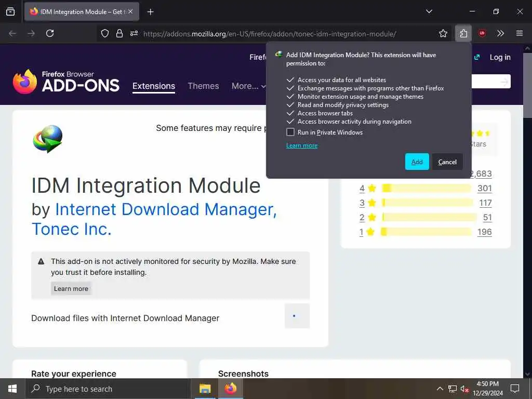The width and height of the screenshot is (532, 399).
Task: Open the Firefox hamburger application menu
Action: click(x=520, y=33)
